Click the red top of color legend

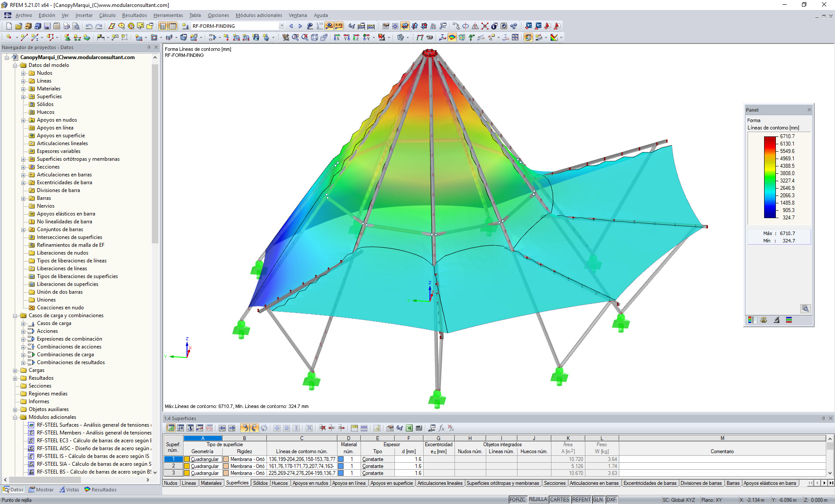coord(770,139)
